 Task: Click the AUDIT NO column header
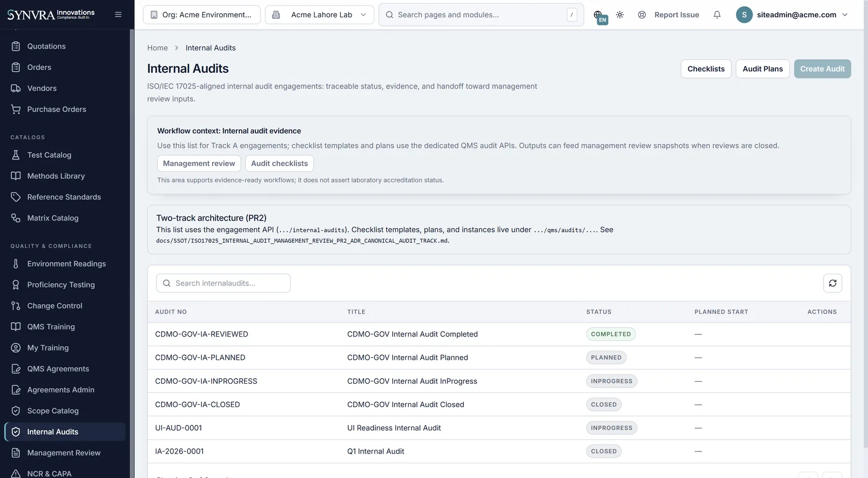point(171,312)
